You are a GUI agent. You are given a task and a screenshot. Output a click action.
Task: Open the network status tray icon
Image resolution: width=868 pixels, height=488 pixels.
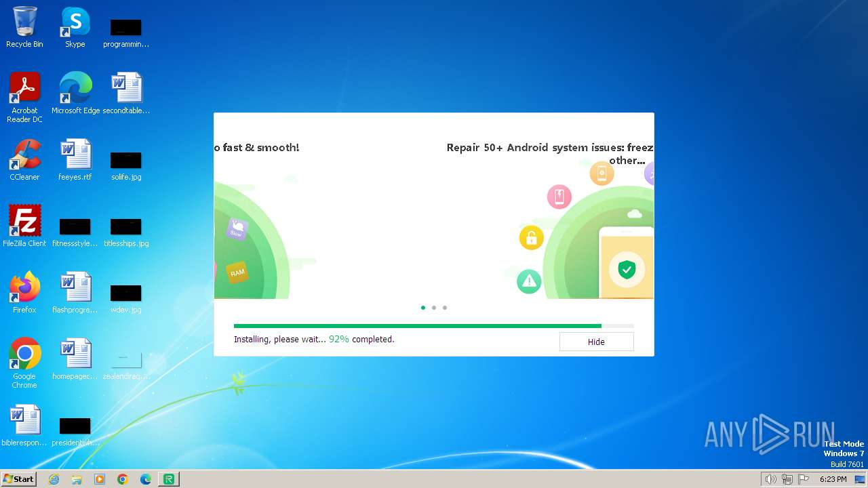[787, 479]
